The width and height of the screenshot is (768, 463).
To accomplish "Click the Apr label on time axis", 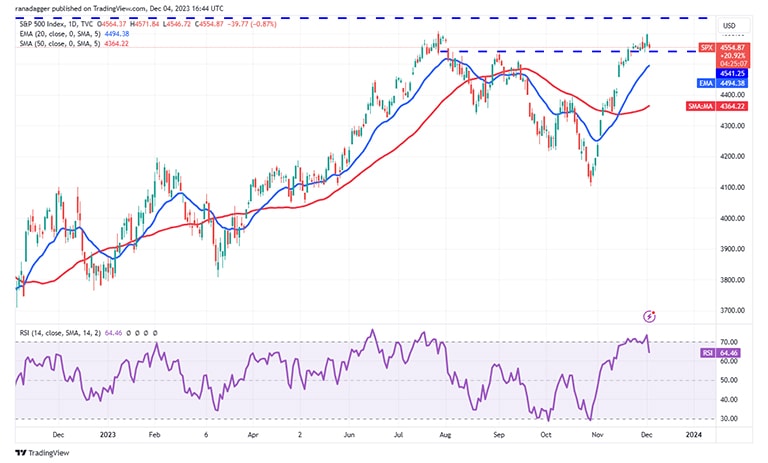I will pos(253,435).
